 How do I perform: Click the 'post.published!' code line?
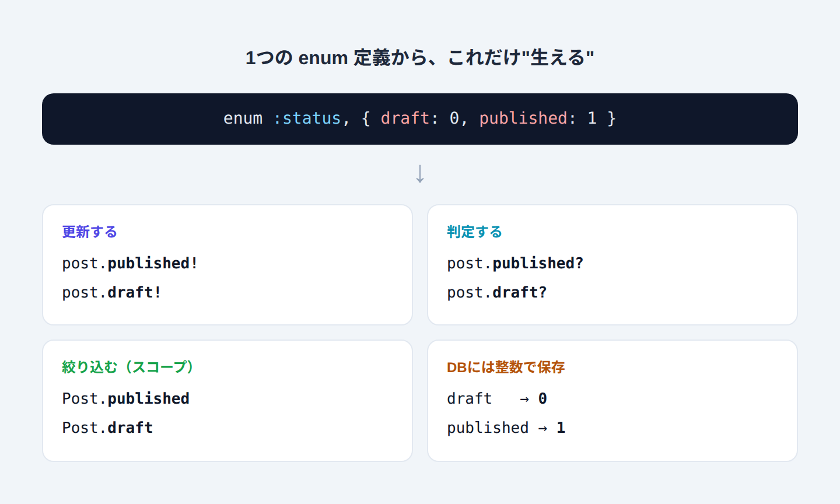[130, 263]
